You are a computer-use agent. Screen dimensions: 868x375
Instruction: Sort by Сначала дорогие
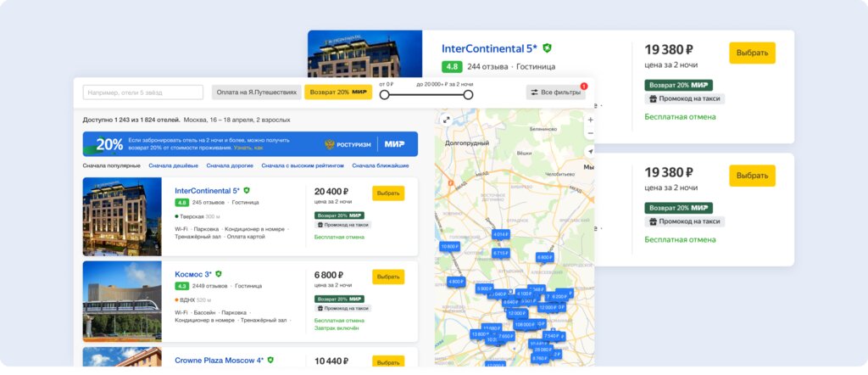coord(230,165)
